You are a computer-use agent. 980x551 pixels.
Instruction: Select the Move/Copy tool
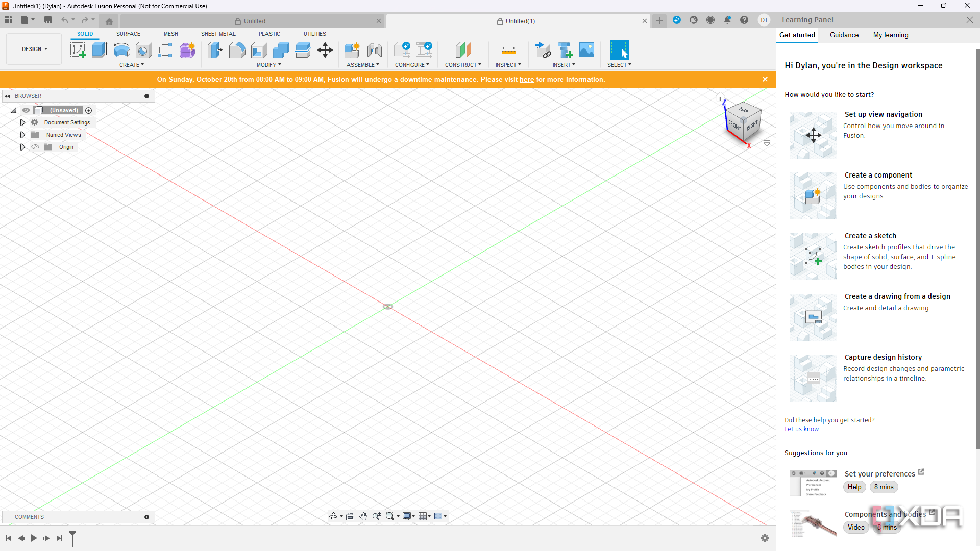pos(325,50)
